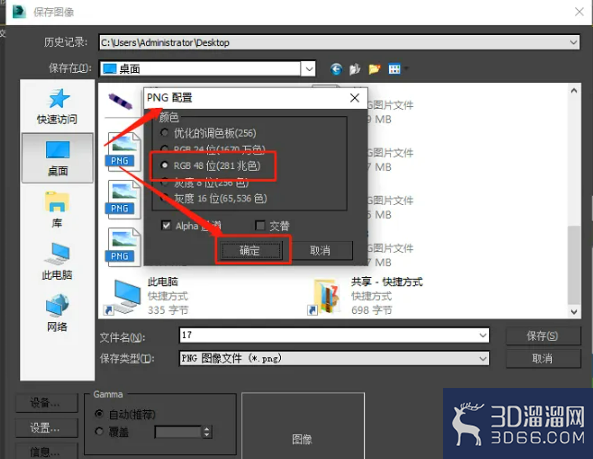Select the 3ds Max app icon
The image size is (593, 459).
19,12
